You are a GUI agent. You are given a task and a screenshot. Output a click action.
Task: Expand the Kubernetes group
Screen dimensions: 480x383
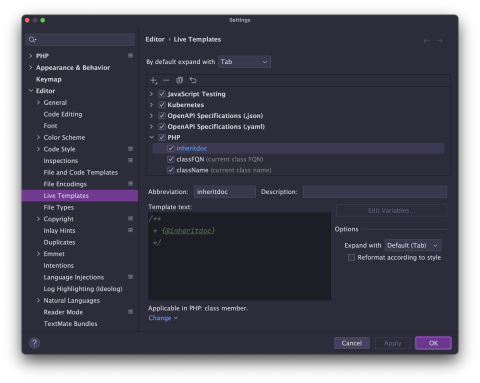pyautogui.click(x=151, y=105)
